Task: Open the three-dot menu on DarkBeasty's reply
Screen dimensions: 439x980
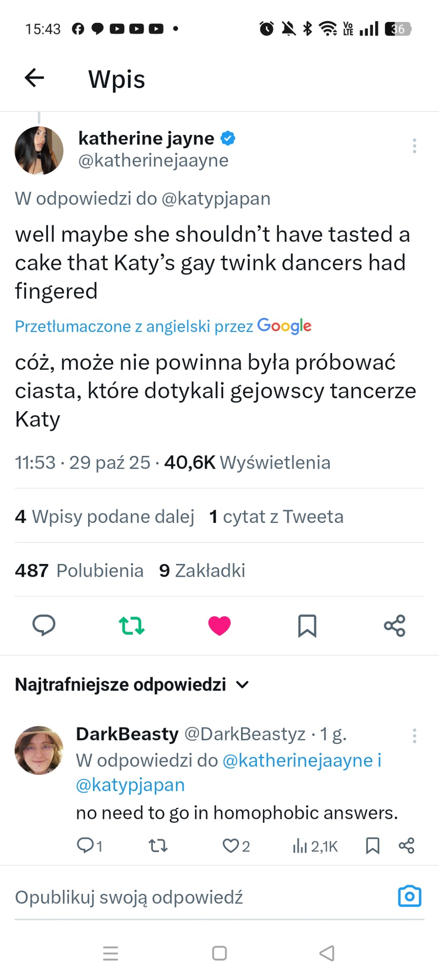Action: click(x=414, y=736)
